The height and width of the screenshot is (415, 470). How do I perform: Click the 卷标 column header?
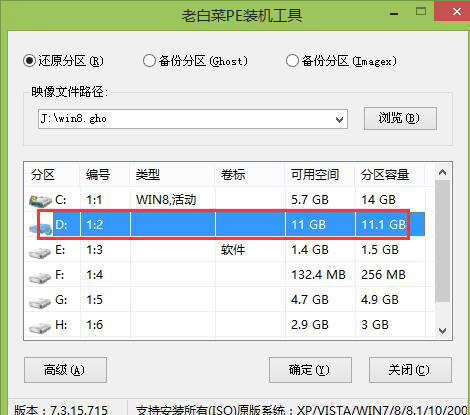click(x=250, y=175)
